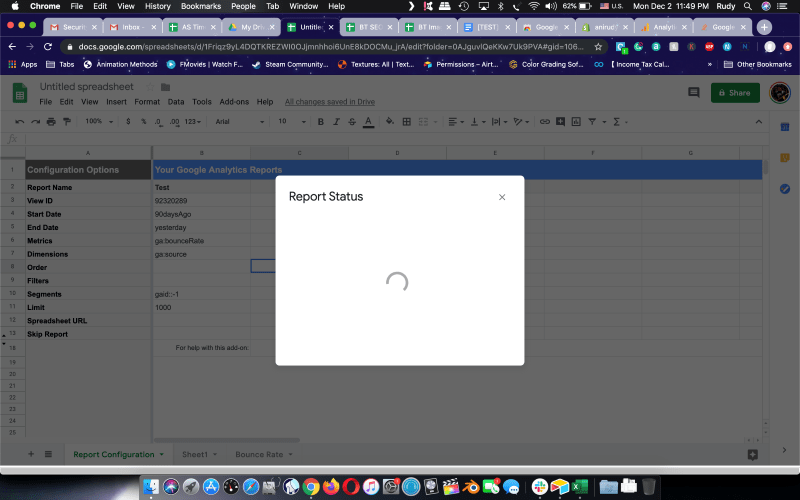Open the Data menu in Sheets
800x500 pixels.
(x=176, y=102)
